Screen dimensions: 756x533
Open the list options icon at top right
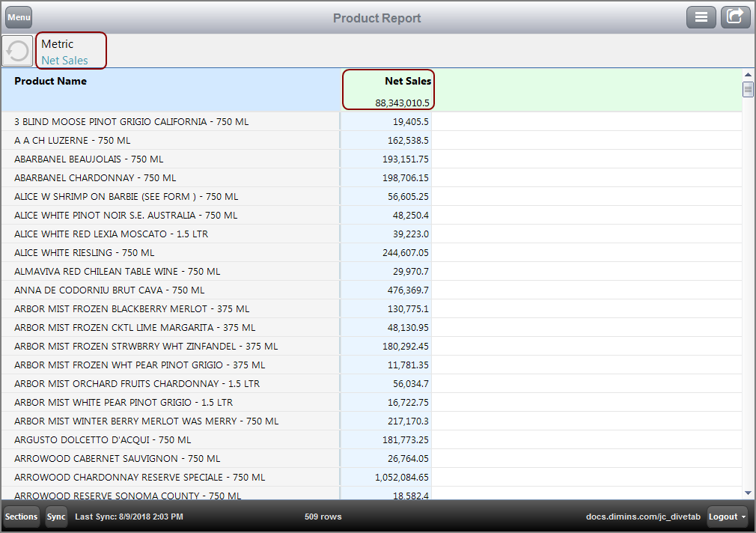[x=701, y=16]
